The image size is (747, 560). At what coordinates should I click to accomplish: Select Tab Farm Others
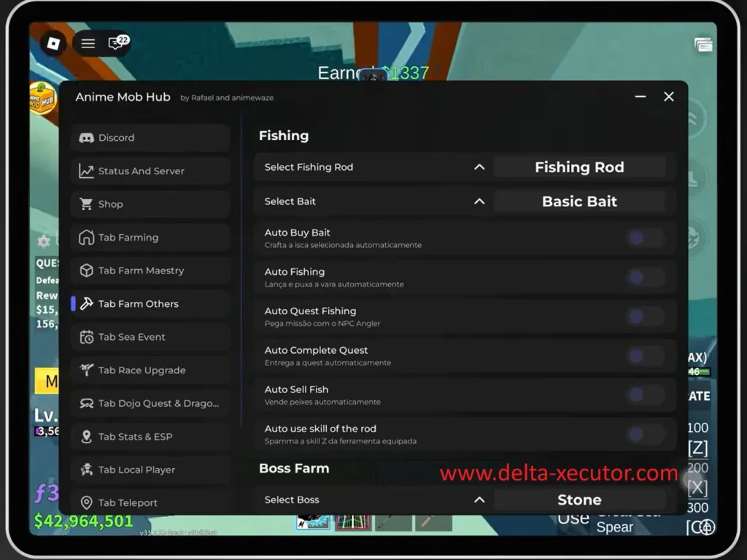pyautogui.click(x=150, y=304)
